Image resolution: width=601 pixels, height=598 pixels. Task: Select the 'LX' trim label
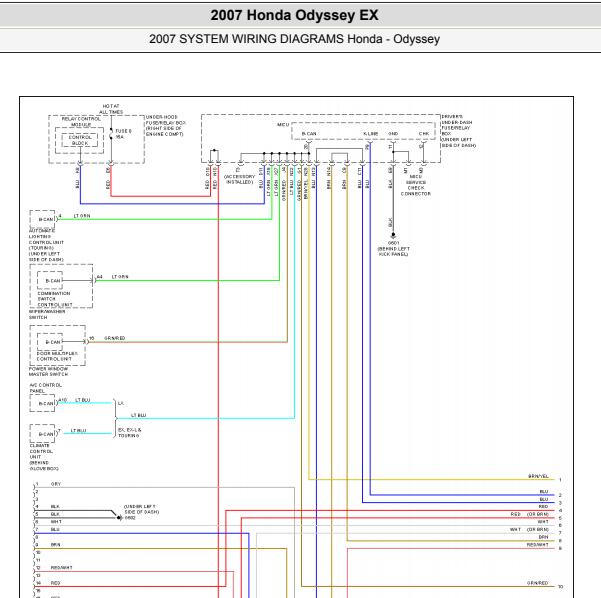(121, 403)
